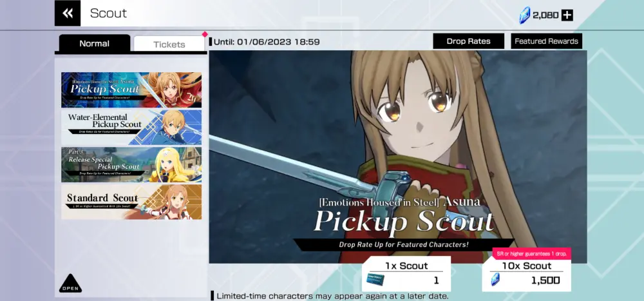This screenshot has height=301, width=644.
Task: Go back using the double-arrow icon
Action: [x=68, y=13]
